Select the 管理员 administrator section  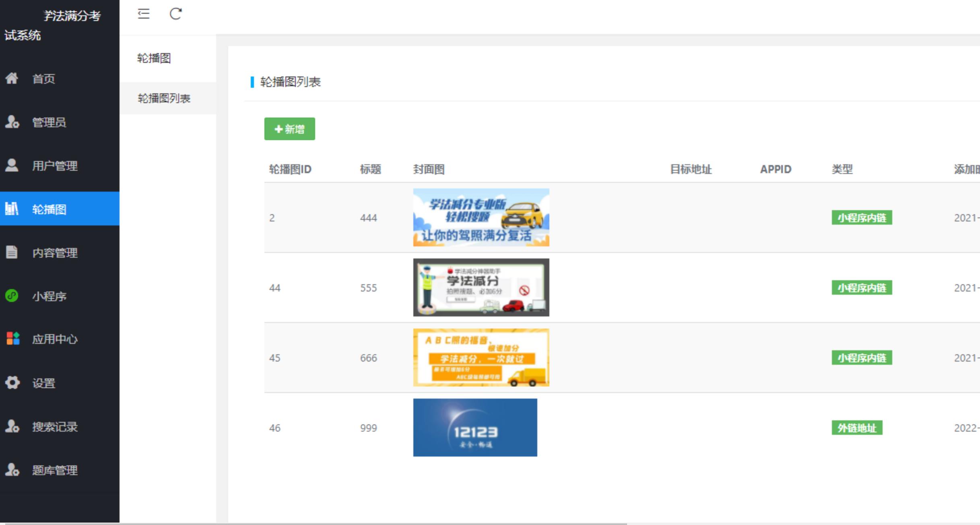click(50, 123)
